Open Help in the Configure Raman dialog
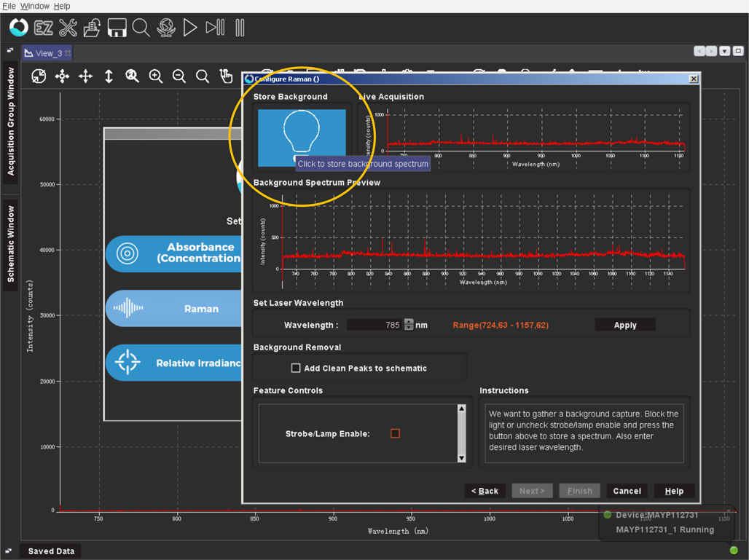Image resolution: width=749 pixels, height=560 pixels. pyautogui.click(x=674, y=491)
